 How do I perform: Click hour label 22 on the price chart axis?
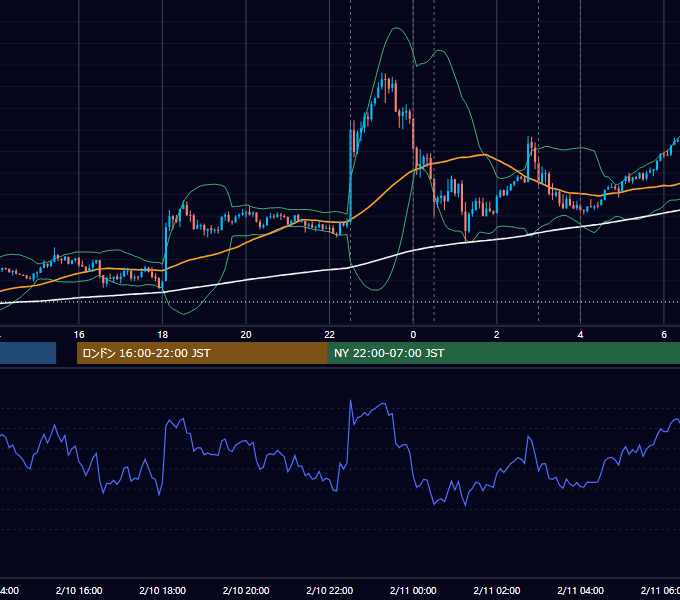click(330, 335)
